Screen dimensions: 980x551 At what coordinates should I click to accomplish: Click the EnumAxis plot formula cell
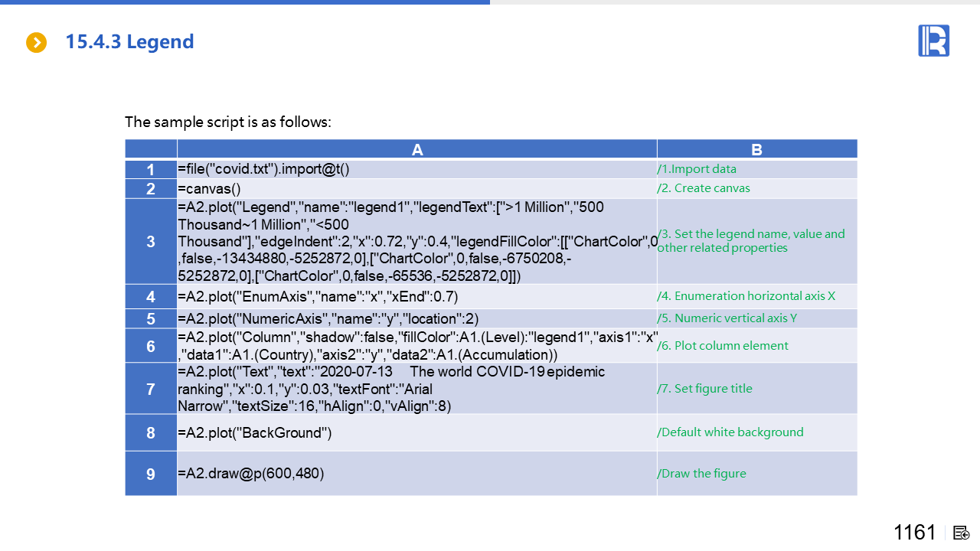318,297
